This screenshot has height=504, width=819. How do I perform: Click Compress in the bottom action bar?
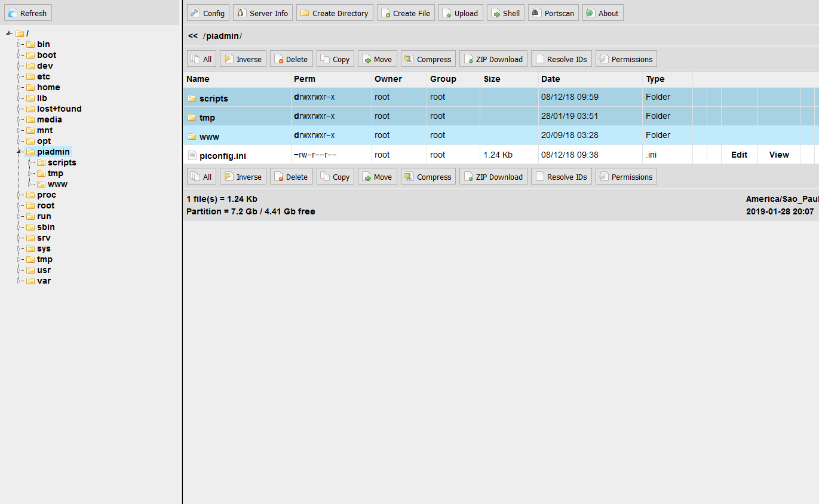coord(428,177)
